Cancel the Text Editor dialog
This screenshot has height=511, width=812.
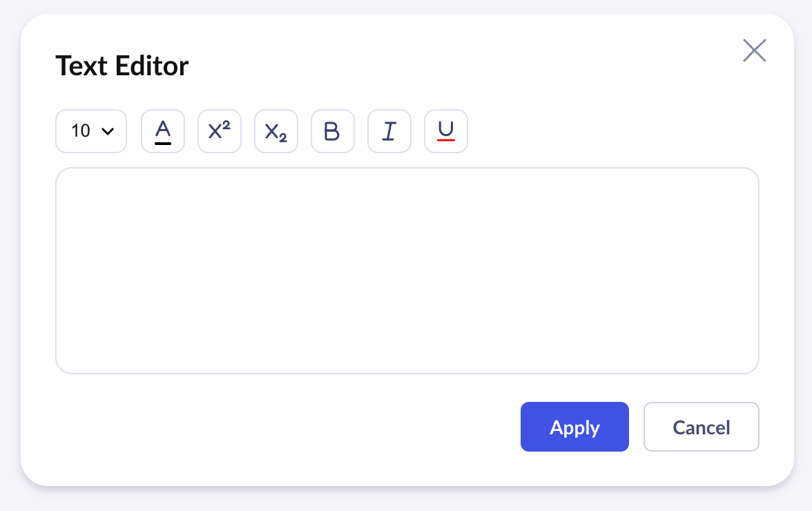(x=702, y=427)
